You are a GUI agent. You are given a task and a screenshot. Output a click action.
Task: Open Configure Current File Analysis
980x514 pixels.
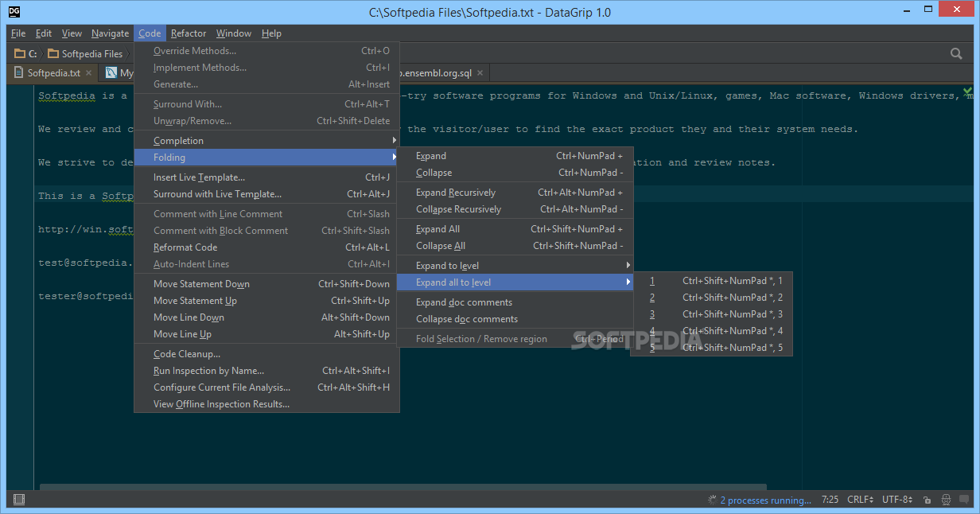point(266,387)
